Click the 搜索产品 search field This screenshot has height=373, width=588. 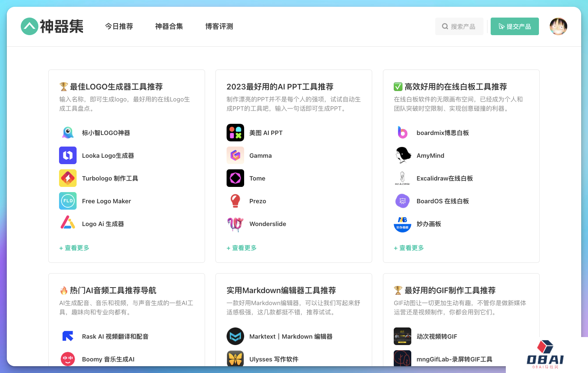(459, 26)
